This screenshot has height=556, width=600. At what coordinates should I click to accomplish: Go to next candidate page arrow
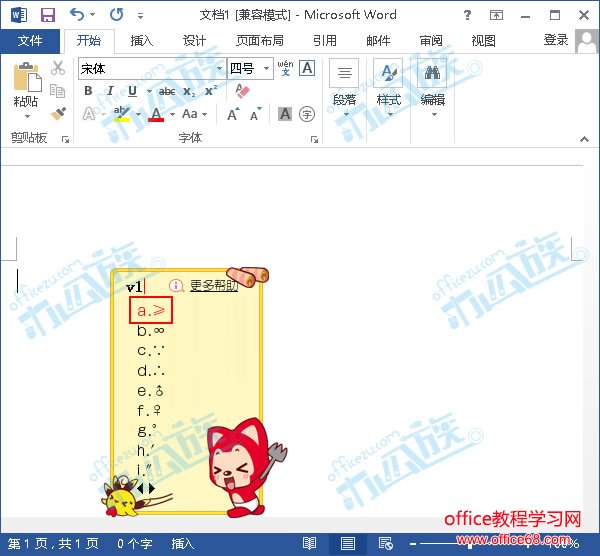pyautogui.click(x=152, y=488)
